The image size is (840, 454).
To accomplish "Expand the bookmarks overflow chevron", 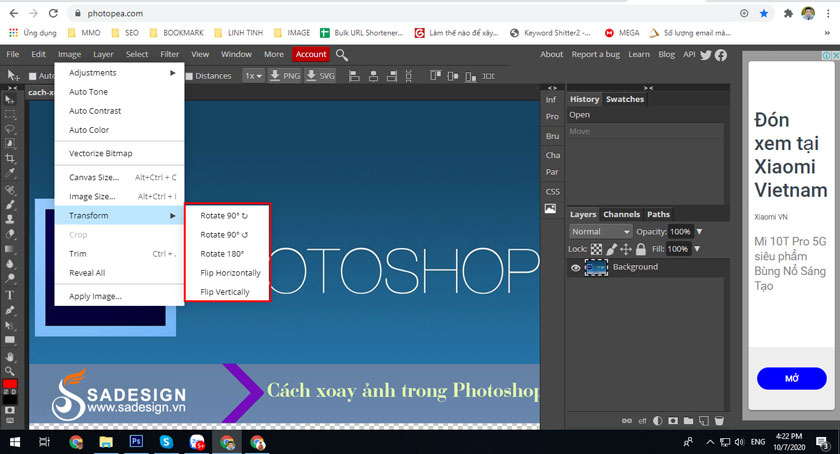I will click(827, 33).
